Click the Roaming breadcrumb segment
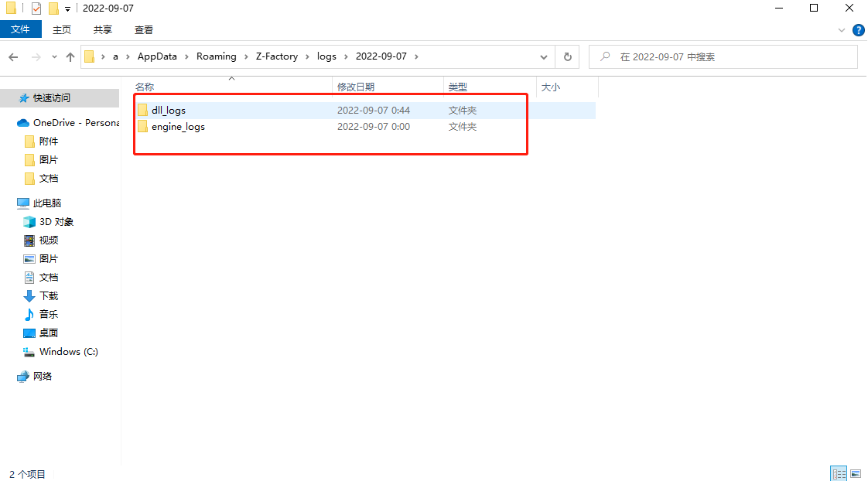This screenshot has width=868, height=481. click(216, 56)
